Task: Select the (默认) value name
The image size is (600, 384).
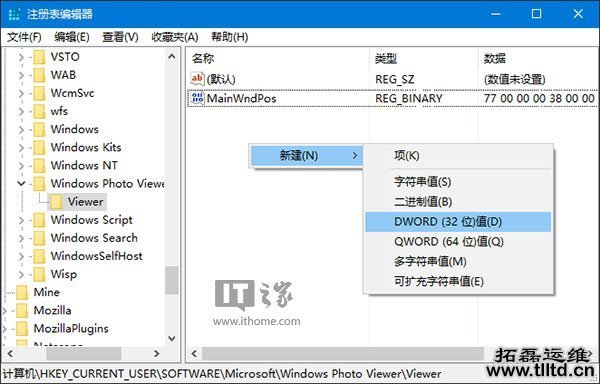Action: point(221,79)
